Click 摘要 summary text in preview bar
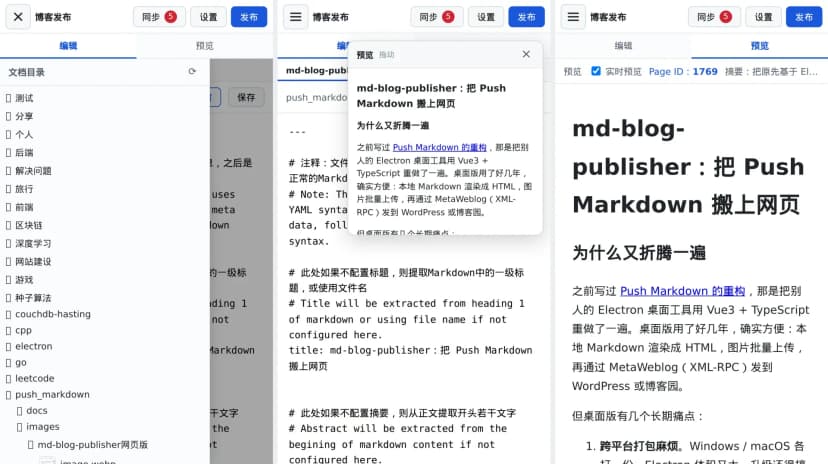The height and width of the screenshot is (464, 828). pos(771,71)
